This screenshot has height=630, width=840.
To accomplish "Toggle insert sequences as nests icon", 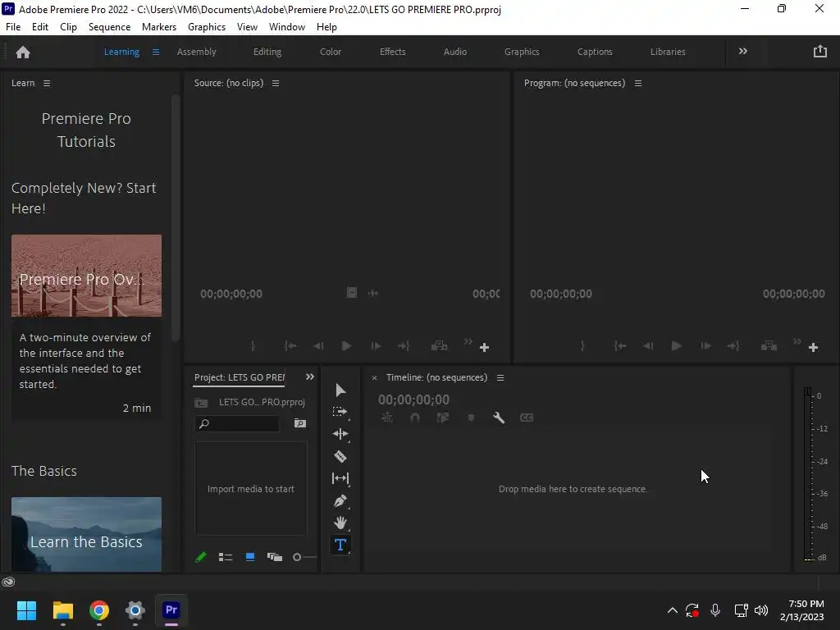I will point(387,418).
